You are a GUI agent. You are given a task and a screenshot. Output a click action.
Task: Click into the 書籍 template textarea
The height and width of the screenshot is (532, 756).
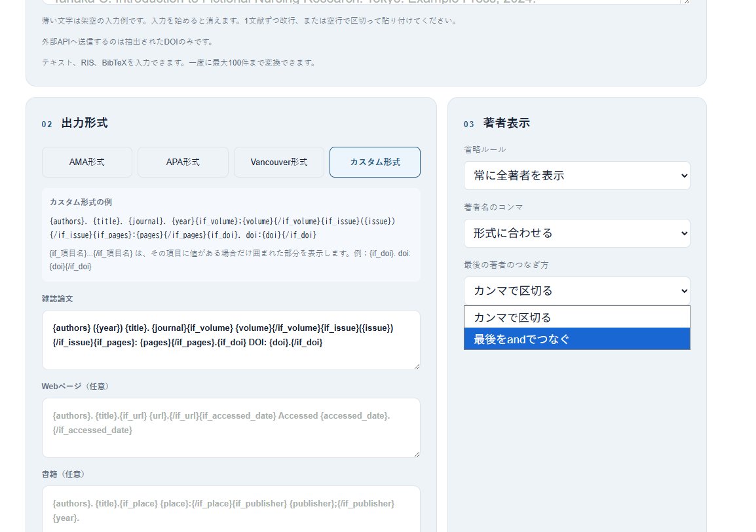[231, 509]
